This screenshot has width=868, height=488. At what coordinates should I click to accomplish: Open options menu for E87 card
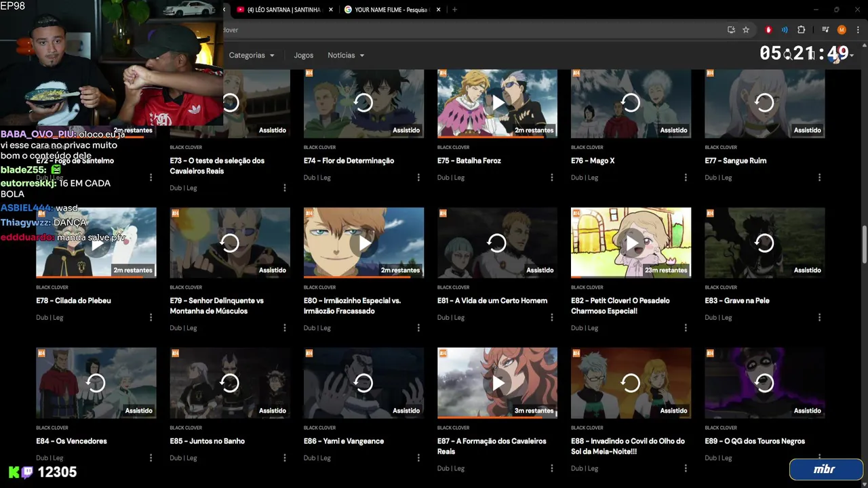pyautogui.click(x=552, y=468)
